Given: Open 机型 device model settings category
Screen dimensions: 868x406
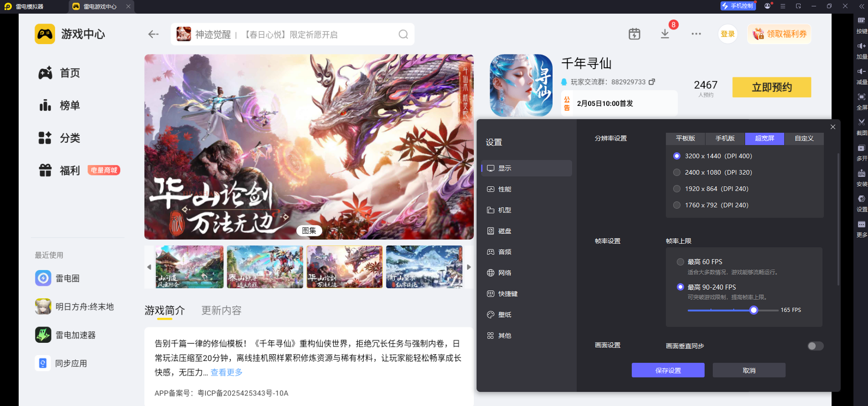Looking at the screenshot, I should click(527, 210).
